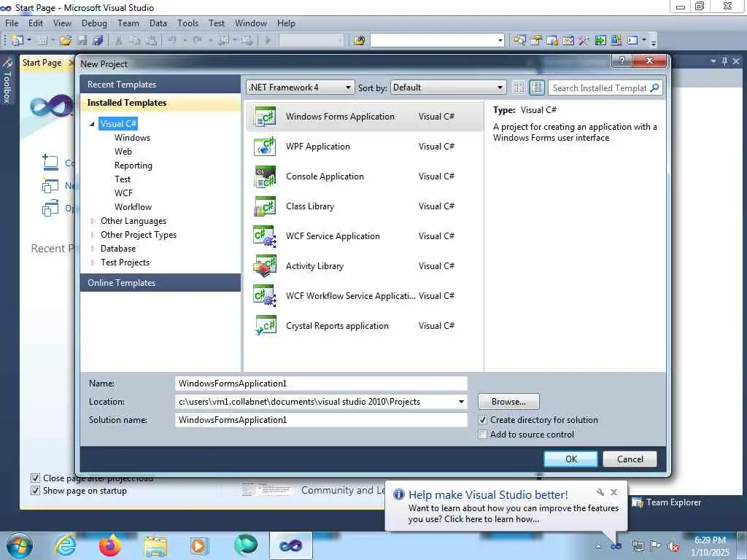Open the Team menu

[128, 23]
